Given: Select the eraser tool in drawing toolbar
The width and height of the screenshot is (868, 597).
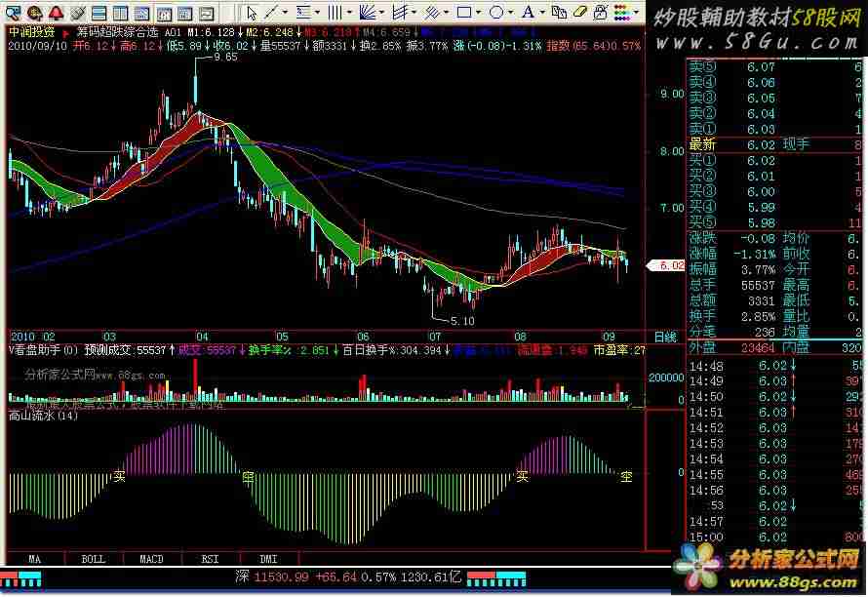Looking at the screenshot, I should tap(579, 13).
